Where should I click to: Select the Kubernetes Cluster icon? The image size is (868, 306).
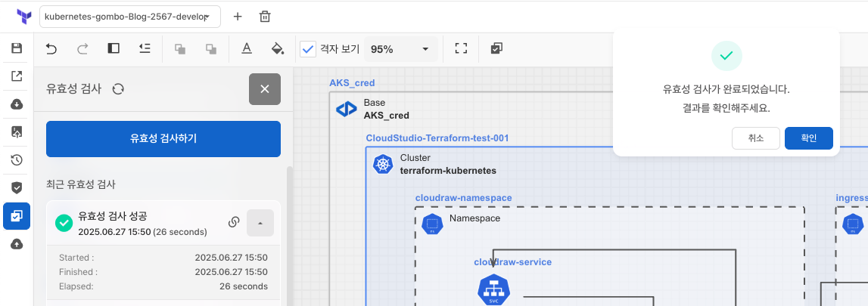[x=383, y=164]
